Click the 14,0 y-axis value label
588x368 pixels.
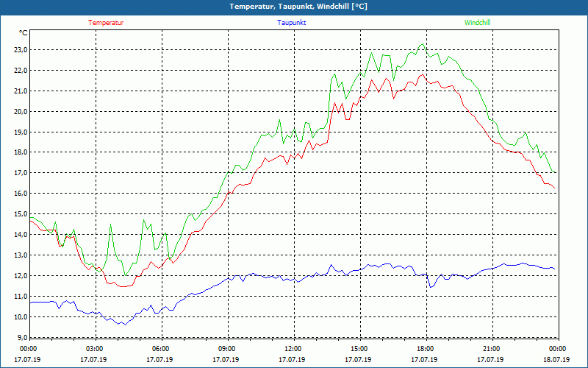coord(18,235)
